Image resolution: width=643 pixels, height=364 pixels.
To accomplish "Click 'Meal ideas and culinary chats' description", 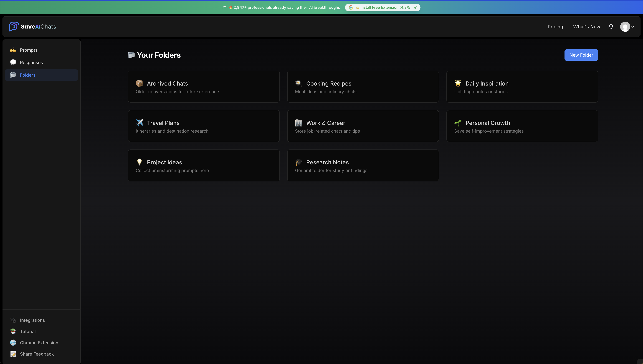I will 326,92.
